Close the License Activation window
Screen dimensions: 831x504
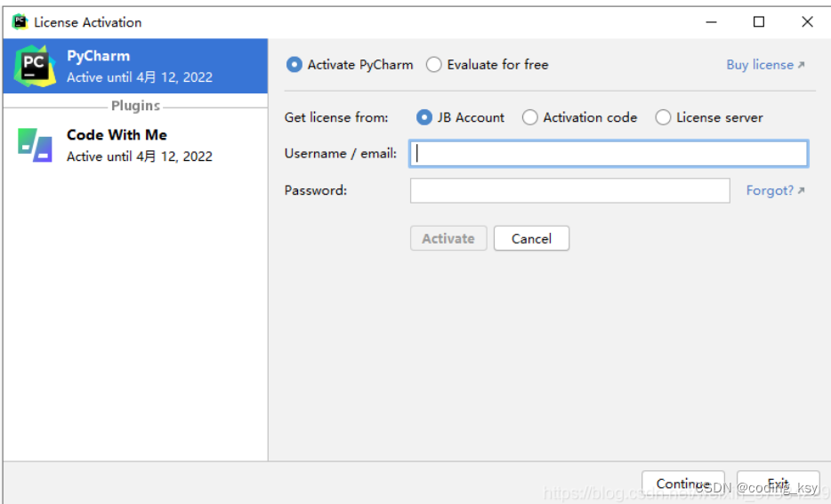point(807,21)
